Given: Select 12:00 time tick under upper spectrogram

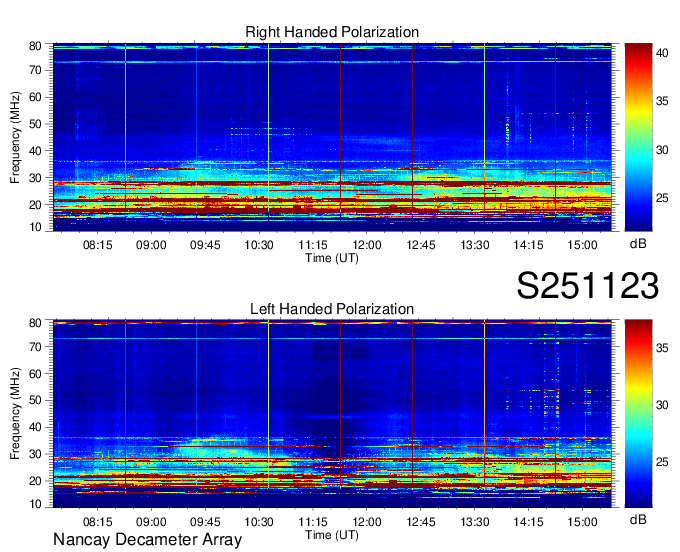Looking at the screenshot, I should tap(366, 244).
